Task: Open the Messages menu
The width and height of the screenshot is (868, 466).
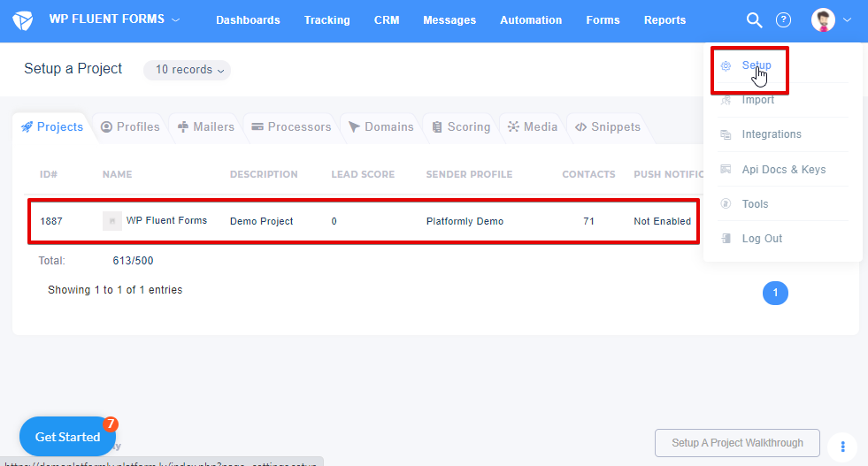Action: 449,20
